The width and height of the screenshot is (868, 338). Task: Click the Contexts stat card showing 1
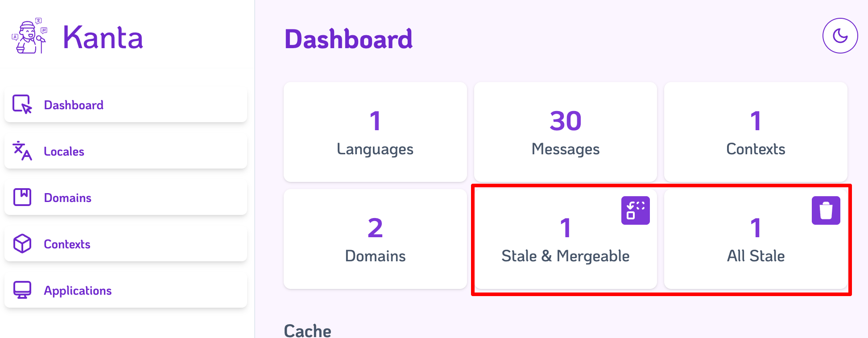tap(755, 132)
